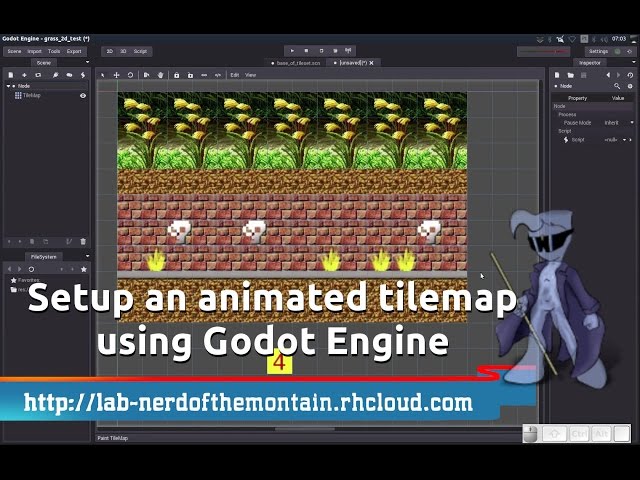Open the Inspector object history icon

pyautogui.click(x=630, y=75)
